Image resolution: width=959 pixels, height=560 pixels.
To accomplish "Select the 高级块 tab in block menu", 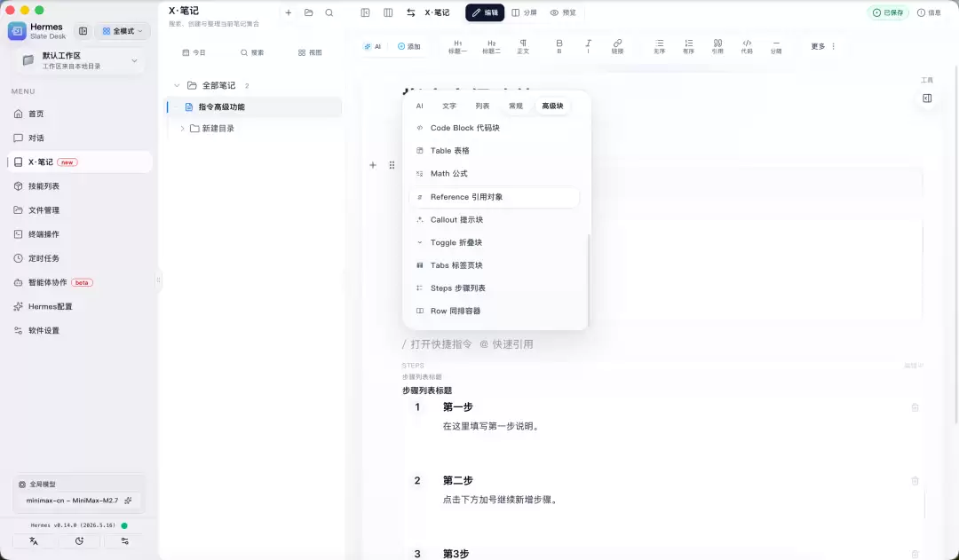I will (x=553, y=106).
